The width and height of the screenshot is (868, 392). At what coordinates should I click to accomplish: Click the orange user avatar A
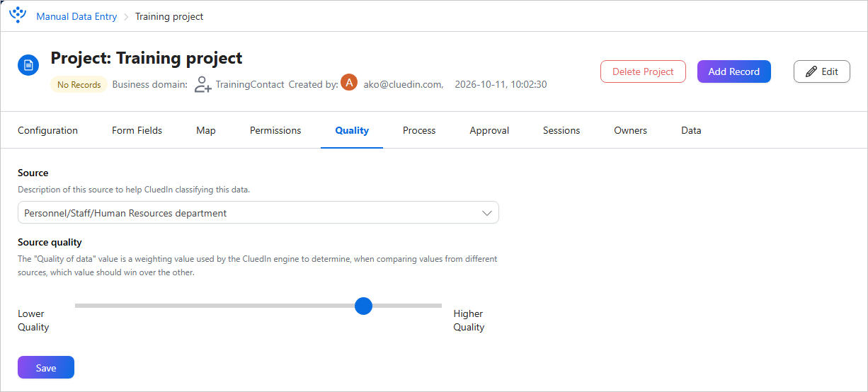click(349, 82)
